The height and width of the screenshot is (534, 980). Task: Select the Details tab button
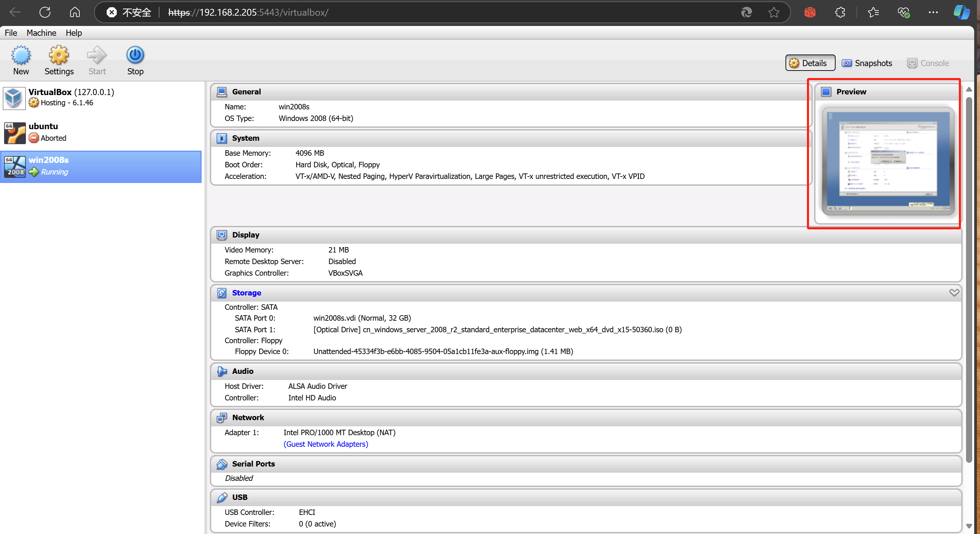(810, 63)
